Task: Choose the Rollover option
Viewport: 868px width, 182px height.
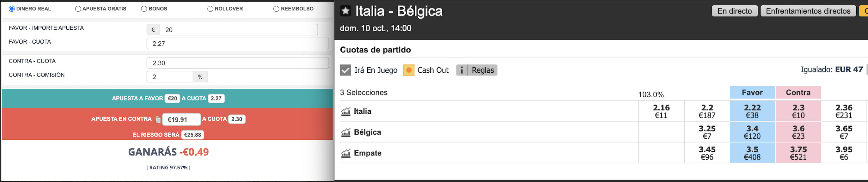Action: click(x=210, y=9)
